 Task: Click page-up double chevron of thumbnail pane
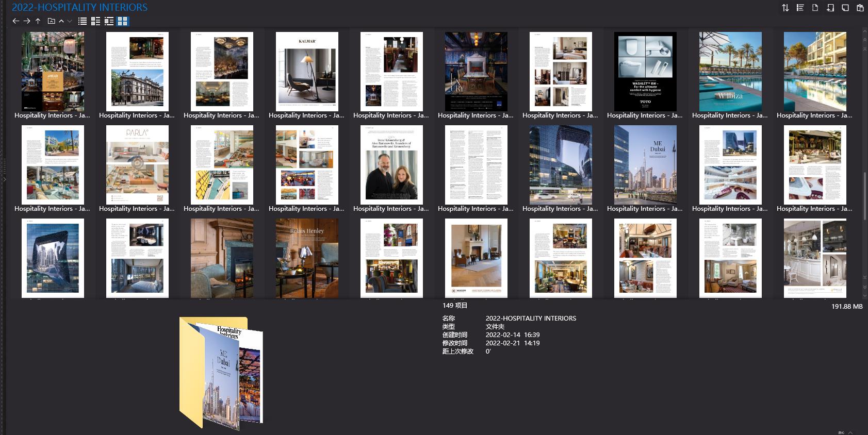[865, 39]
